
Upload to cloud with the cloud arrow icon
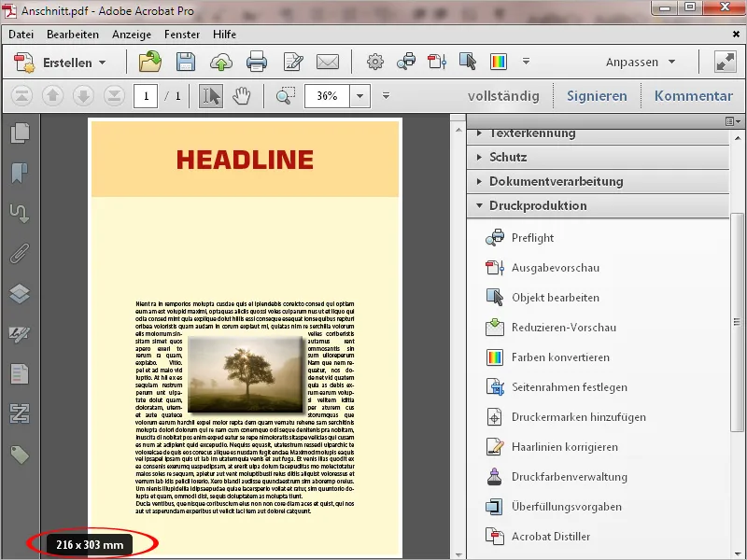pyautogui.click(x=221, y=63)
